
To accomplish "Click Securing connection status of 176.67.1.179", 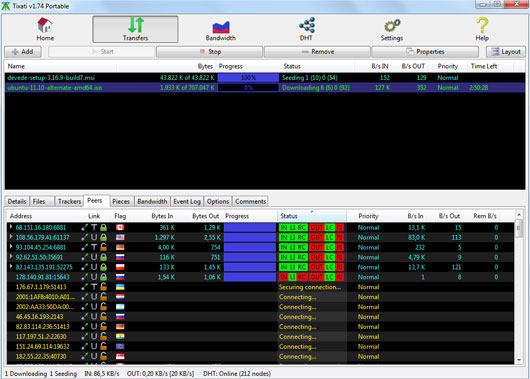I will [x=310, y=287].
